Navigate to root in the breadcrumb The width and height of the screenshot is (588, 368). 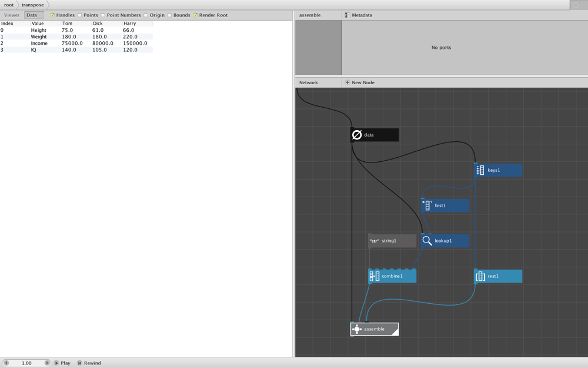(x=9, y=5)
